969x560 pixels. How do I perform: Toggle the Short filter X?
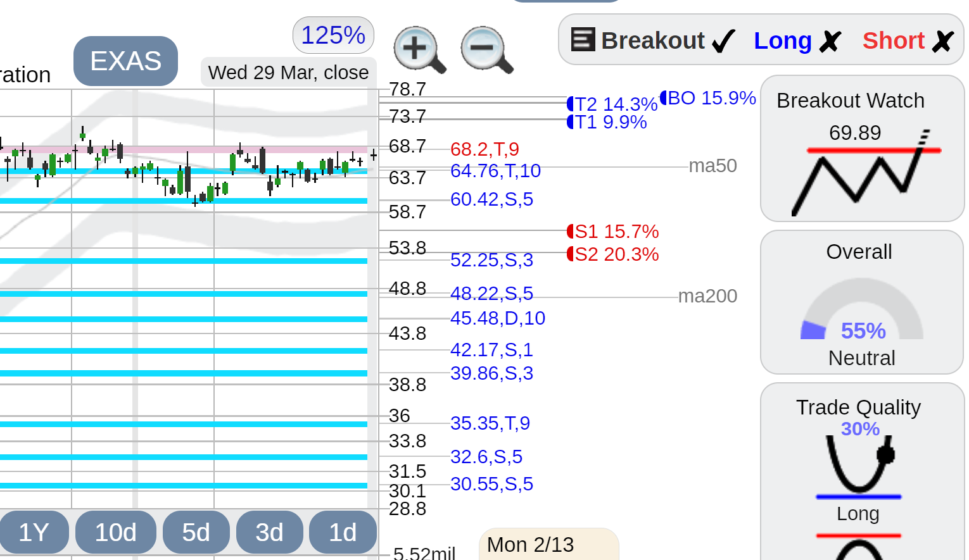point(942,42)
